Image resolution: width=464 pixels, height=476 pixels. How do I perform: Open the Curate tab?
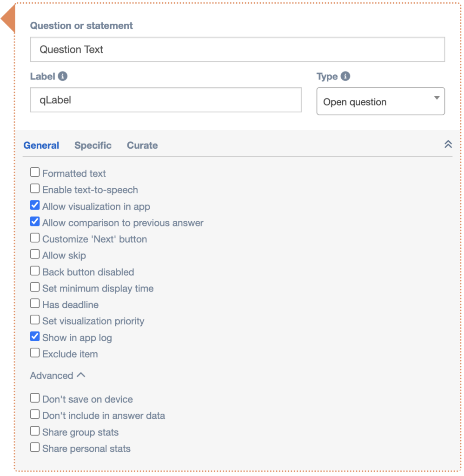(142, 145)
